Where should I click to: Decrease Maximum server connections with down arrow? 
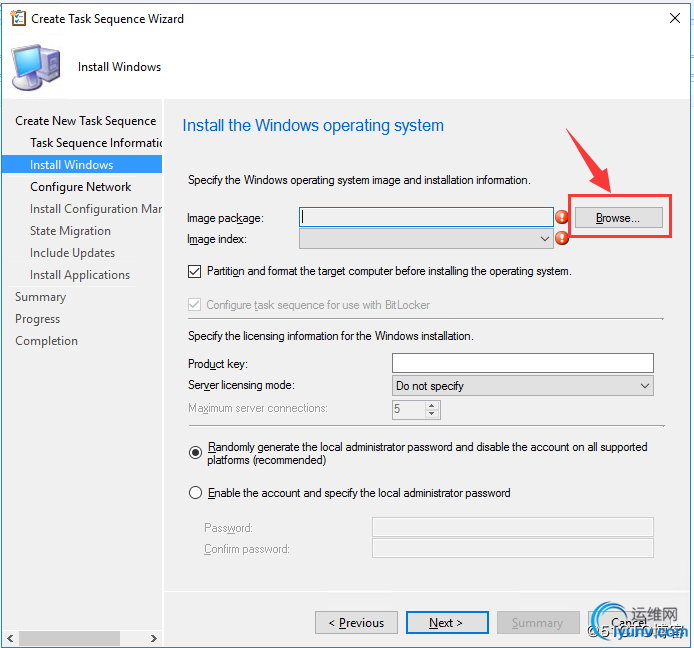[432, 414]
